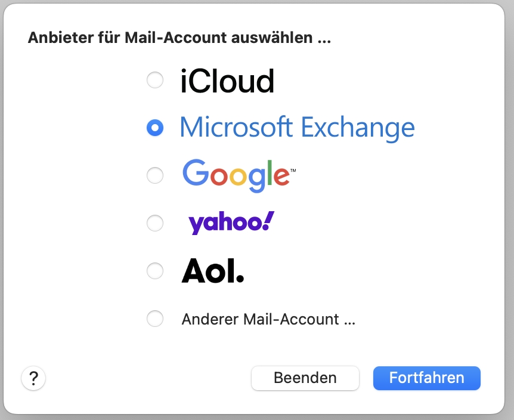The image size is (514, 420).
Task: Click the heading Anbieter für Mail-Account auswählen
Action: tap(179, 39)
